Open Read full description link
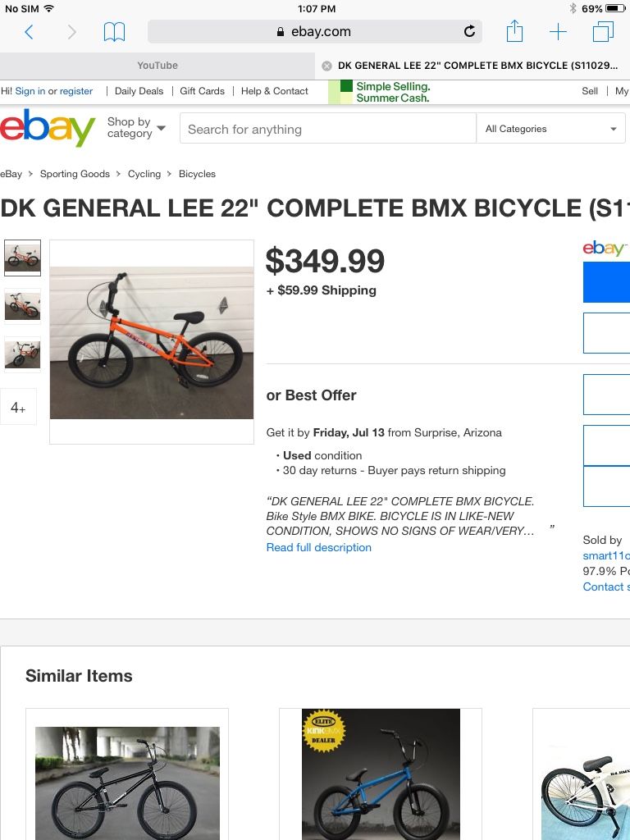The image size is (630, 840). click(319, 547)
